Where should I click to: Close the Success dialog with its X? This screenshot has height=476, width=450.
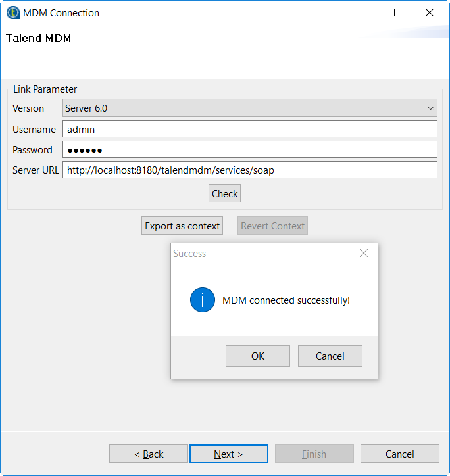[x=364, y=253]
